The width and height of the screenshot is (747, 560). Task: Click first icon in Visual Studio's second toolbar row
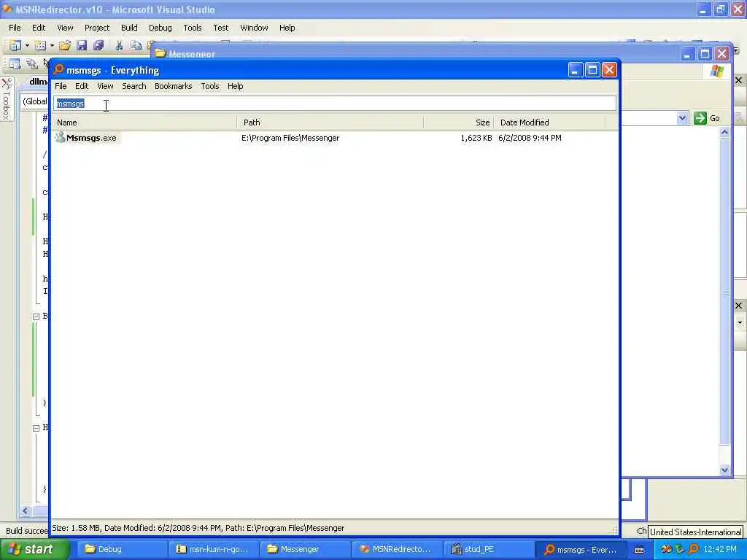coord(15,64)
